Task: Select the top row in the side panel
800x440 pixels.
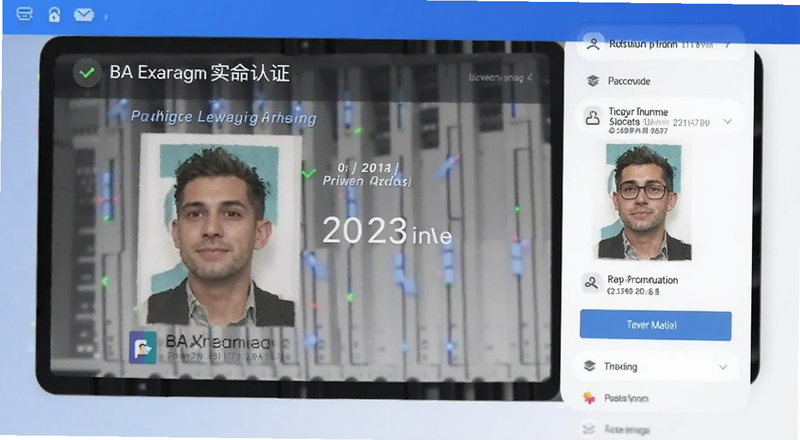Action: (660, 45)
